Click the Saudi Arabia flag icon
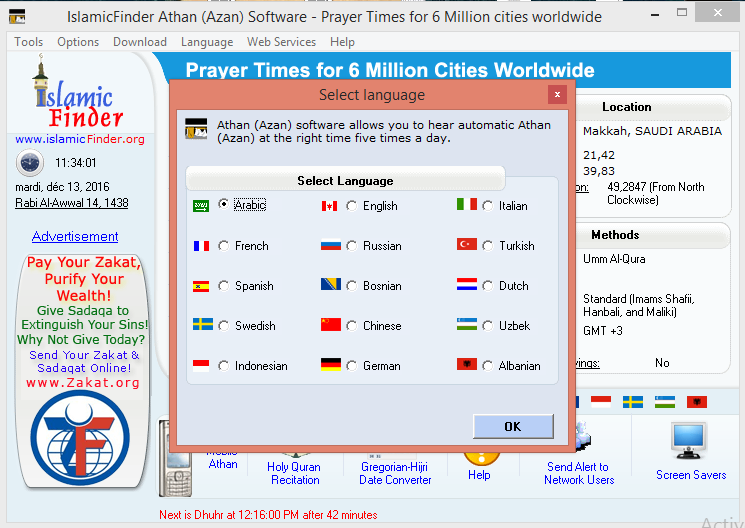This screenshot has width=745, height=528. [201, 206]
